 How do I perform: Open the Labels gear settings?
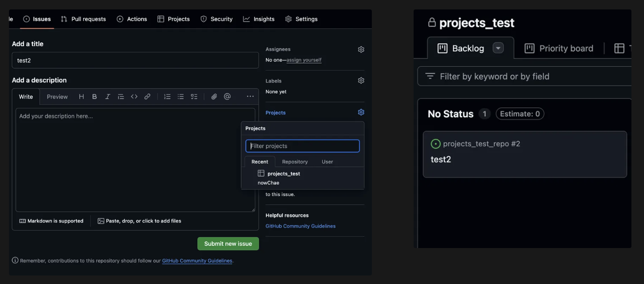[361, 80]
